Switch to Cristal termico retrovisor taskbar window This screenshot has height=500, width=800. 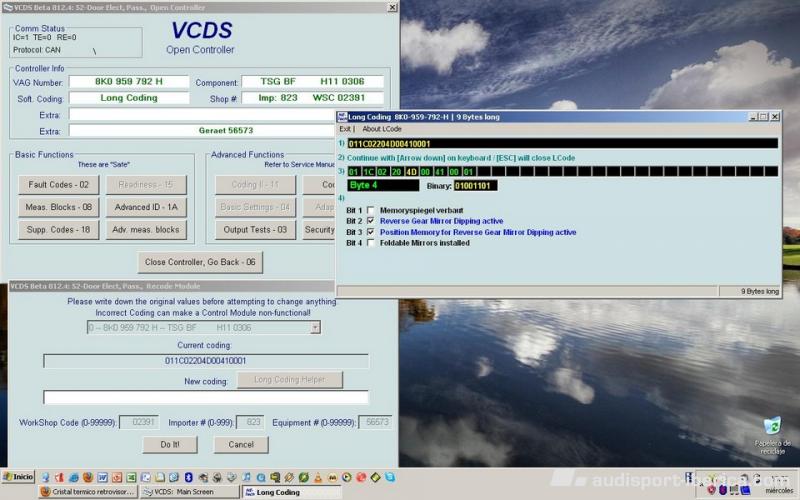(x=88, y=492)
